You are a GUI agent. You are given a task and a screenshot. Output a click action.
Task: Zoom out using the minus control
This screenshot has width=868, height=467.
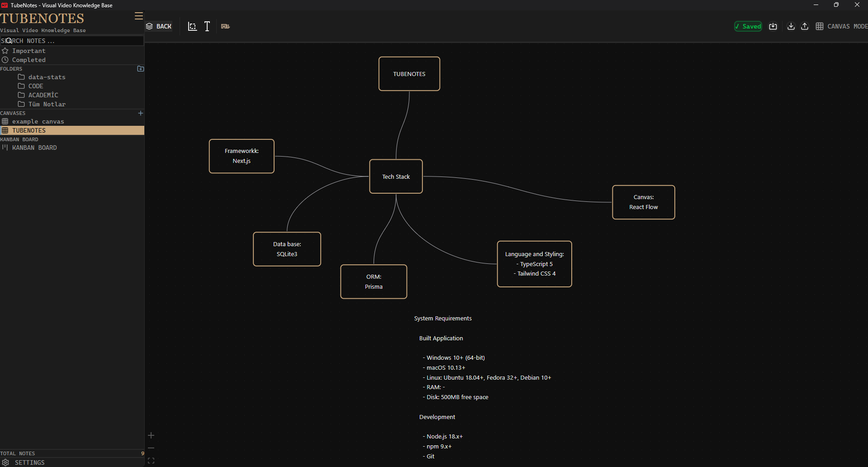151,448
